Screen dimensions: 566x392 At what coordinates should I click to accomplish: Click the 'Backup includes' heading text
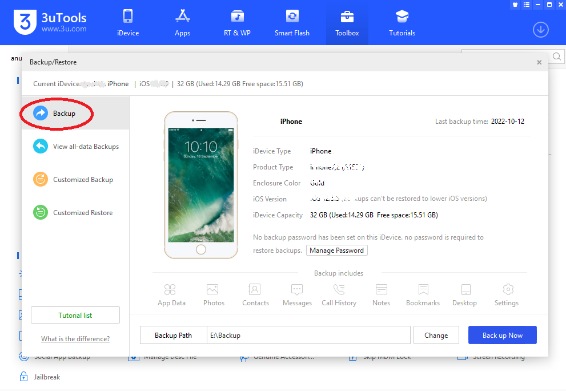click(x=339, y=273)
